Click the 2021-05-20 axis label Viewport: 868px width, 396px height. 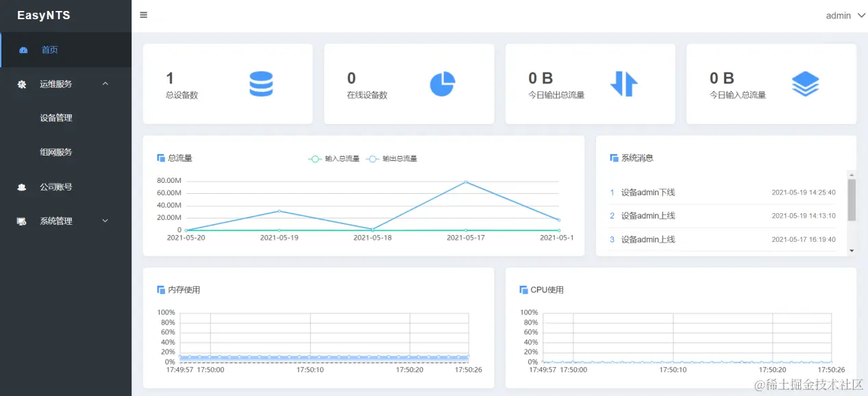point(186,237)
